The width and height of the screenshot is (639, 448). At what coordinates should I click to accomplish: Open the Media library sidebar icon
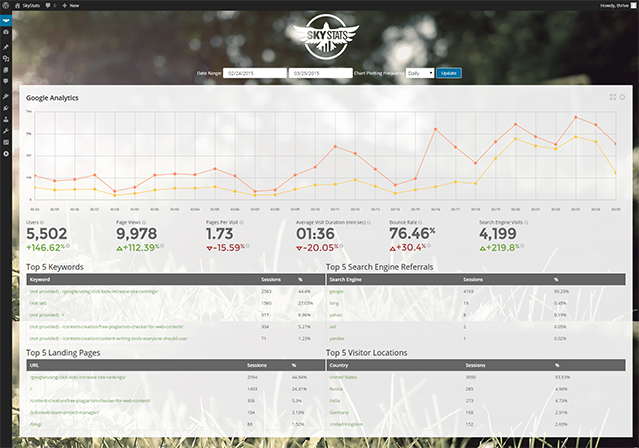pos(6,59)
